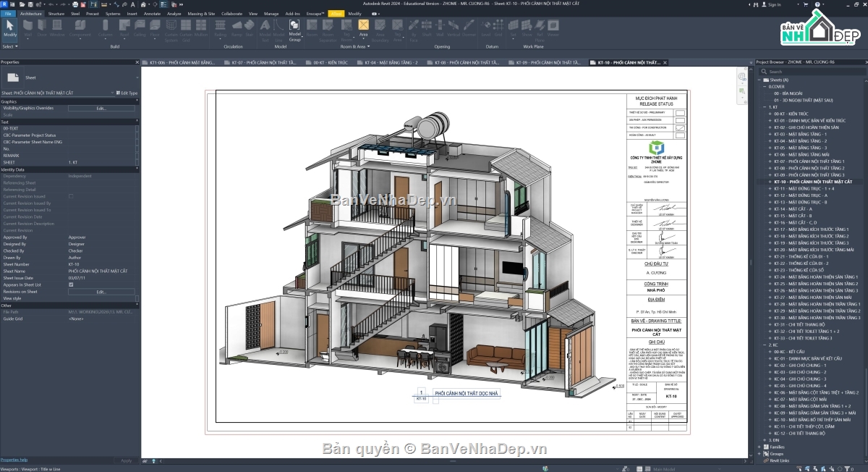Select the Area tool
The width and height of the screenshot is (868, 472).
coord(363,28)
